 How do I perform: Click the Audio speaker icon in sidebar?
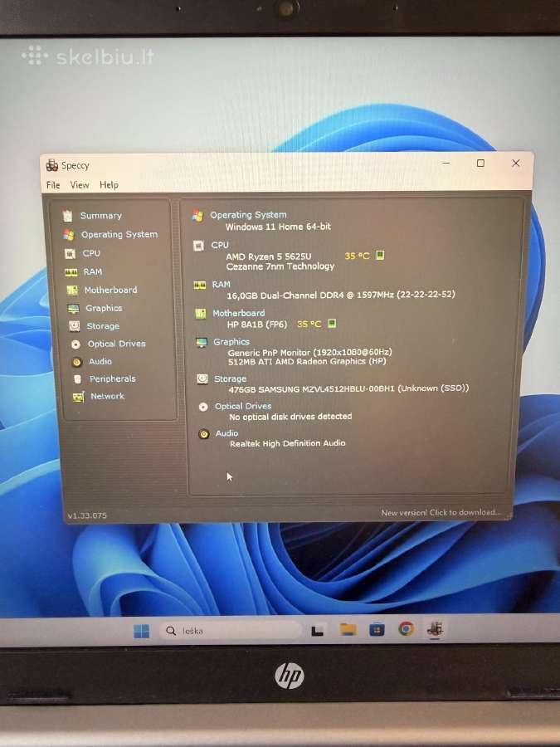pyautogui.click(x=76, y=362)
